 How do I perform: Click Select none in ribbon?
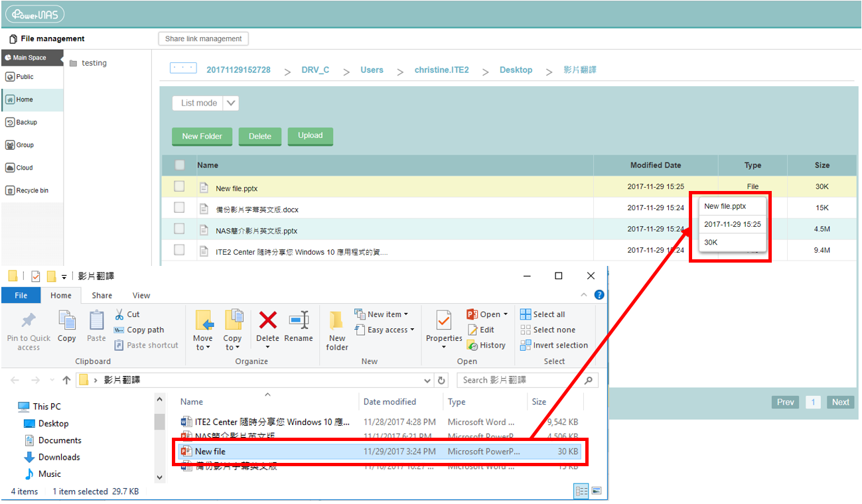tap(548, 330)
